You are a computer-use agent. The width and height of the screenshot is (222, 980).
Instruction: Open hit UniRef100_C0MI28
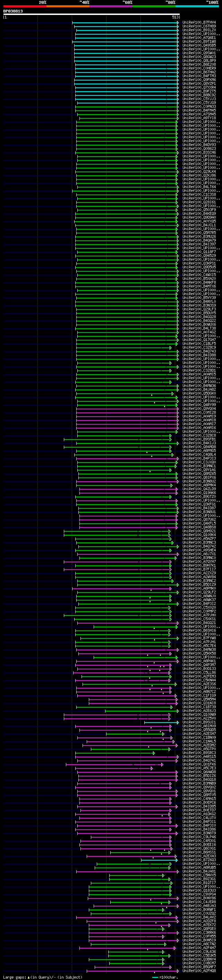click(x=199, y=412)
